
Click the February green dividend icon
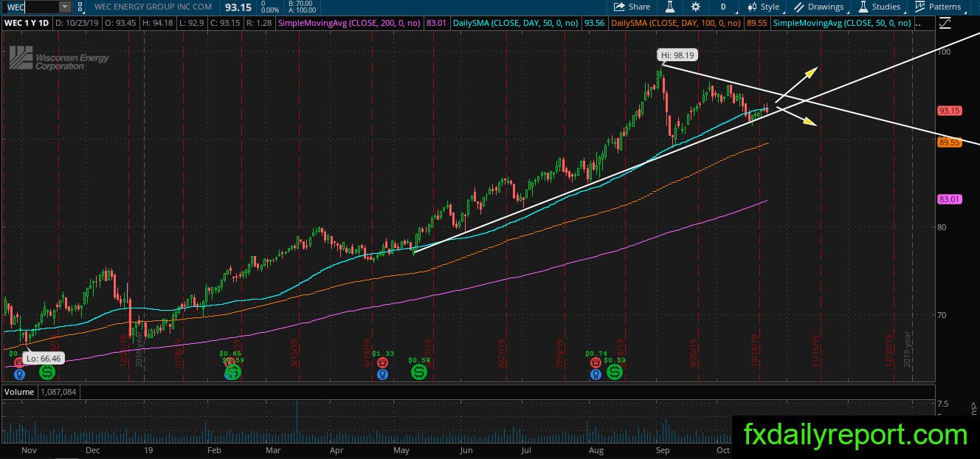pyautogui.click(x=233, y=372)
